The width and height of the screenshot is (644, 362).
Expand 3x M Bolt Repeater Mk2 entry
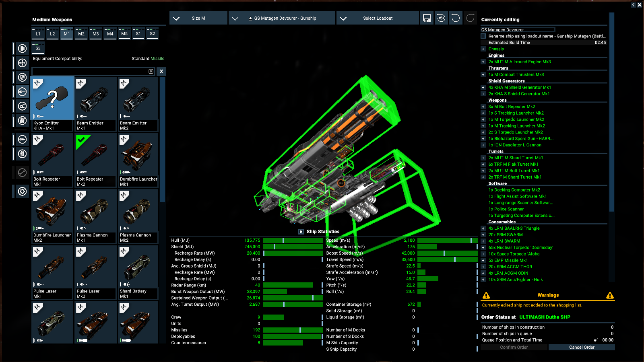[x=483, y=107]
